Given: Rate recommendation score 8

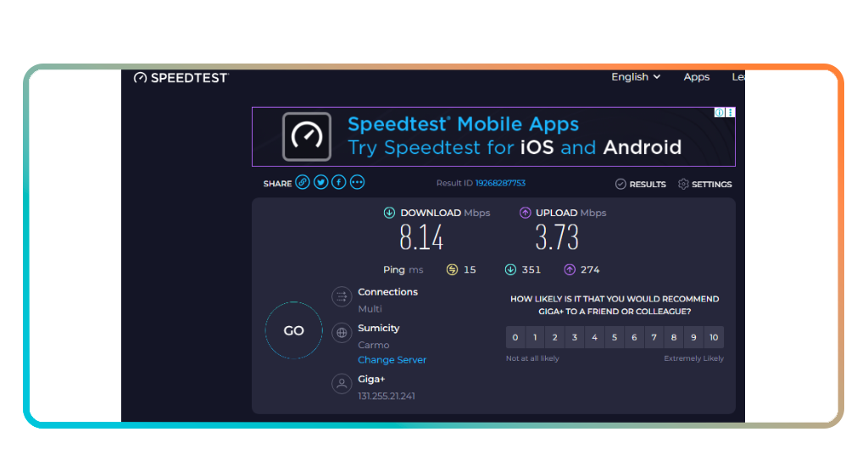Looking at the screenshot, I should click(x=674, y=337).
